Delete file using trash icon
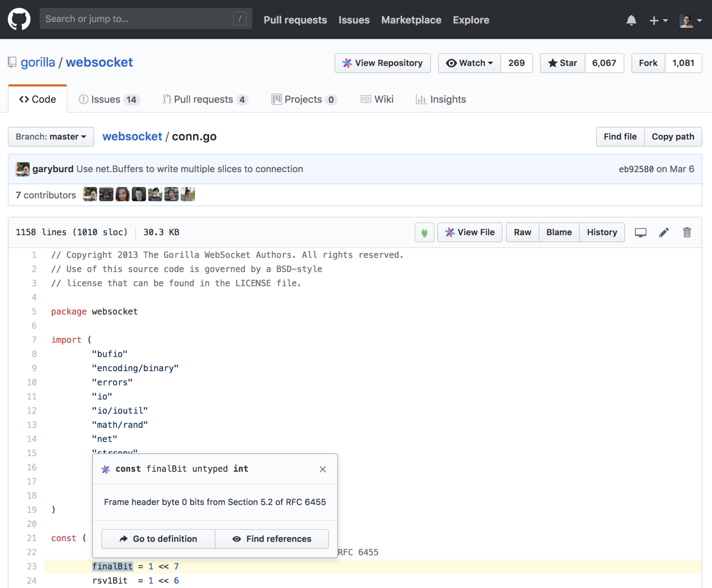 click(687, 232)
